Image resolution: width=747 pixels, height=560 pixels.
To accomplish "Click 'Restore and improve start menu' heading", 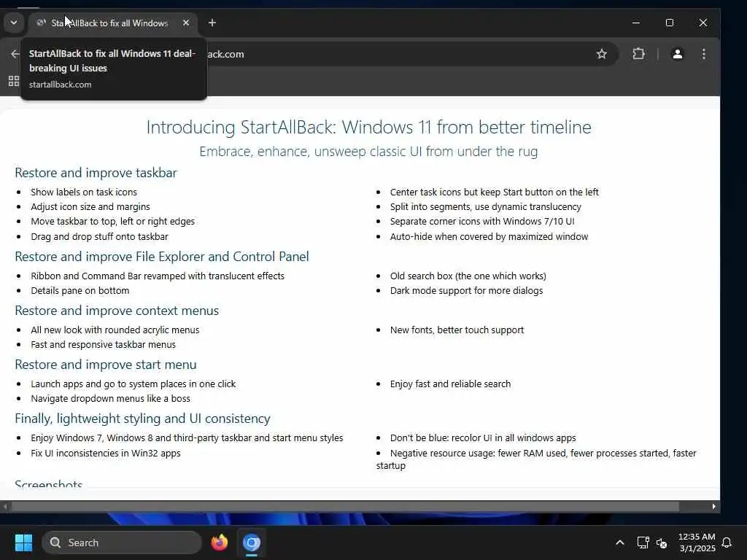I will 106,365.
